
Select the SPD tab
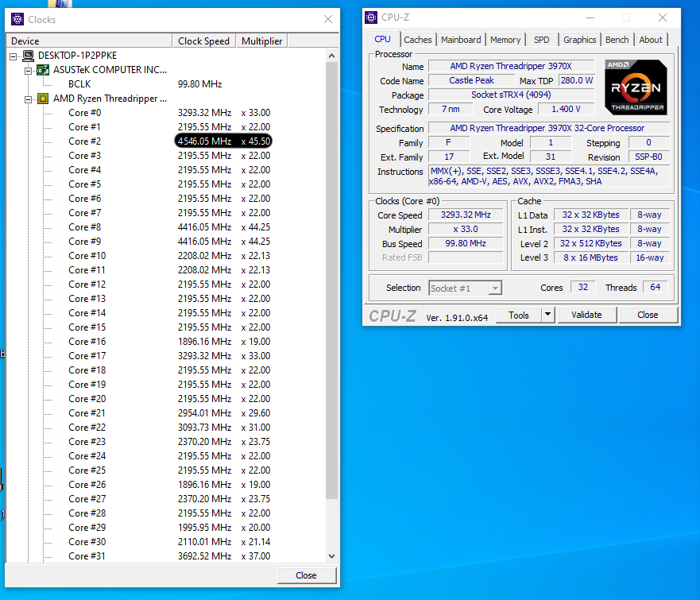click(x=542, y=40)
